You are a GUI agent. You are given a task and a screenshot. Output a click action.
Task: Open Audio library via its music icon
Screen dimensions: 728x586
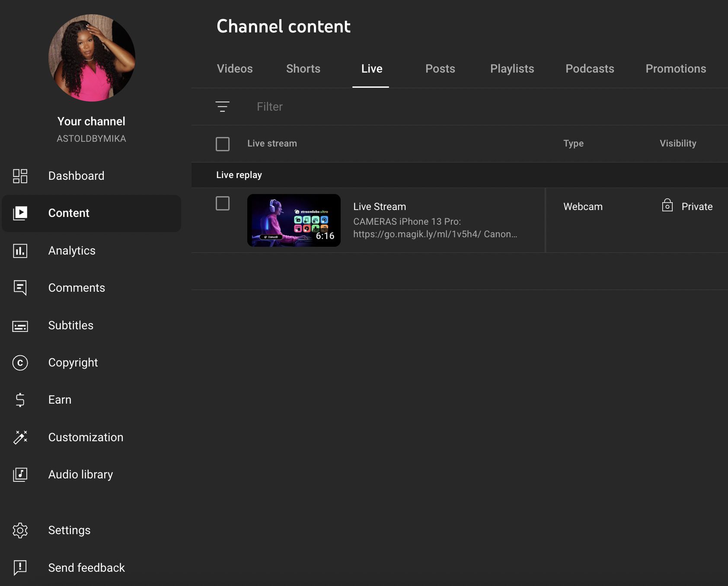coord(20,475)
